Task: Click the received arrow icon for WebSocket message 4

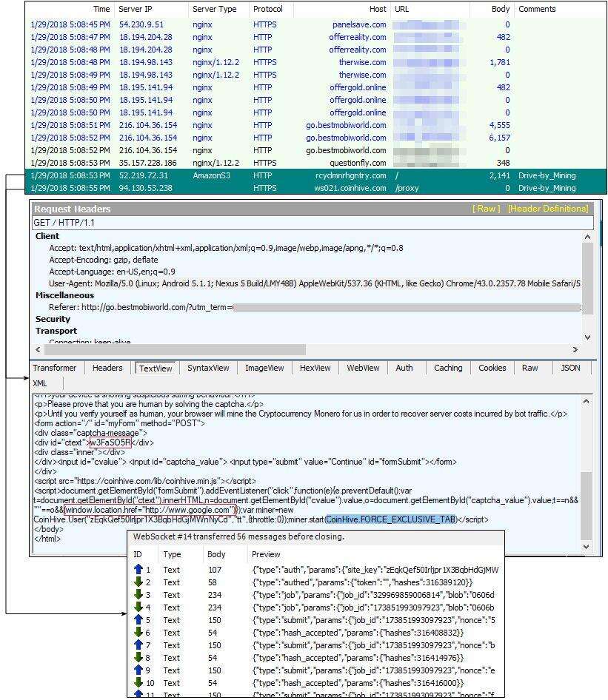Action: pos(138,608)
